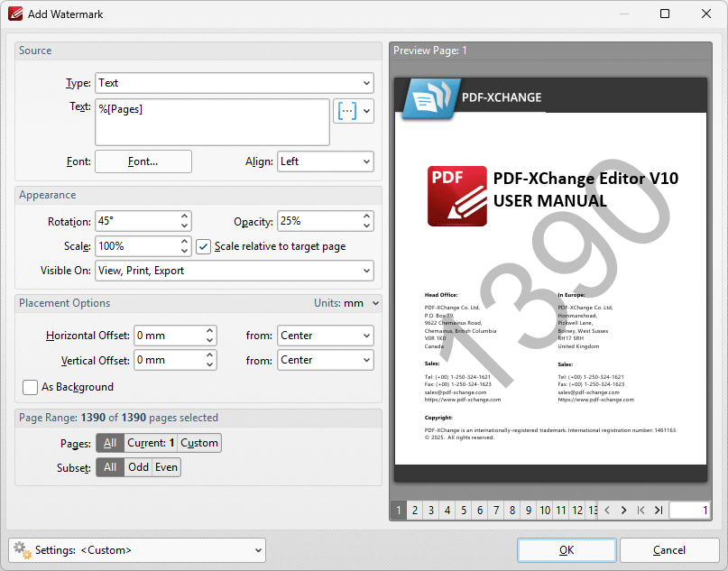Open the macro button's dropdown arrow
This screenshot has width=728, height=571.
click(x=367, y=111)
